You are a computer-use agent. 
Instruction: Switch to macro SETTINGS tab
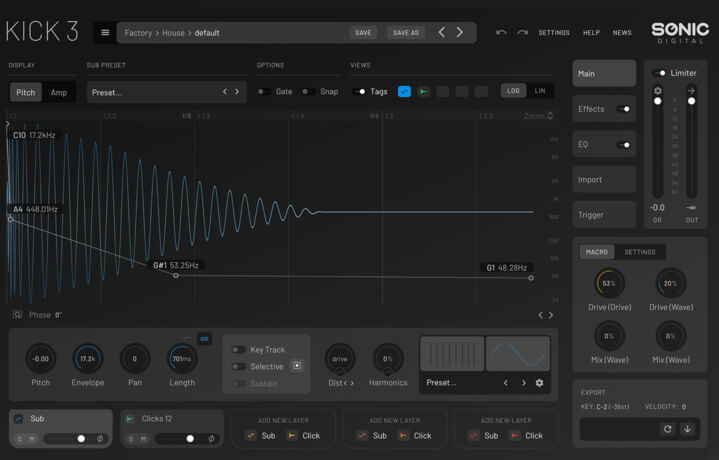640,252
